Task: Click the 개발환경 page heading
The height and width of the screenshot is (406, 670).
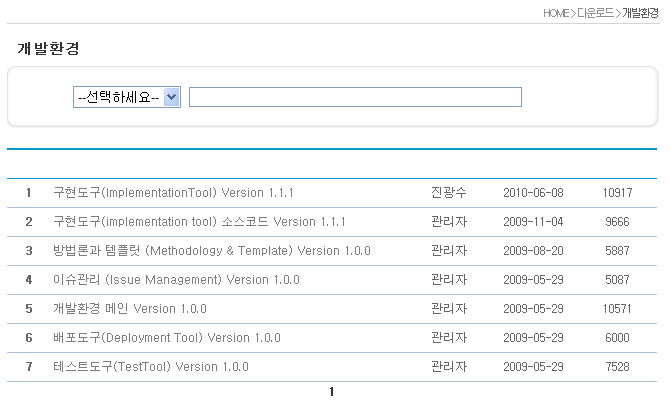Action: 48,49
